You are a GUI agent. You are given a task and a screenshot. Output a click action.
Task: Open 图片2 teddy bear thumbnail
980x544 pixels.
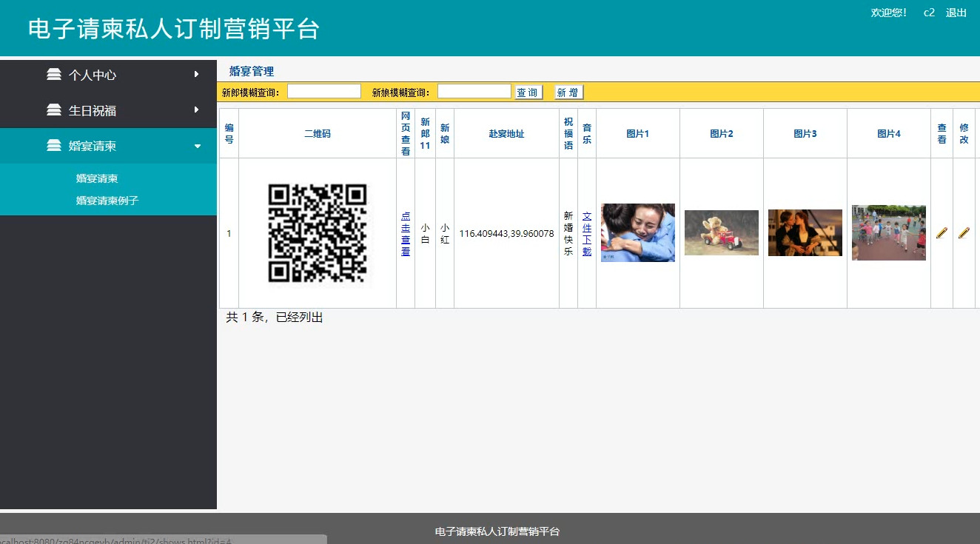pyautogui.click(x=722, y=232)
